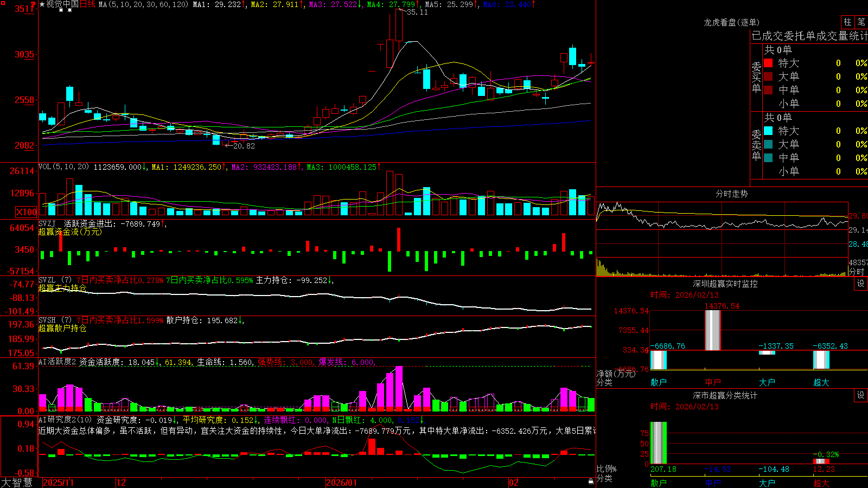Click 深市超赢分类统计 panel title
The height and width of the screenshot is (488, 868).
coord(725,395)
